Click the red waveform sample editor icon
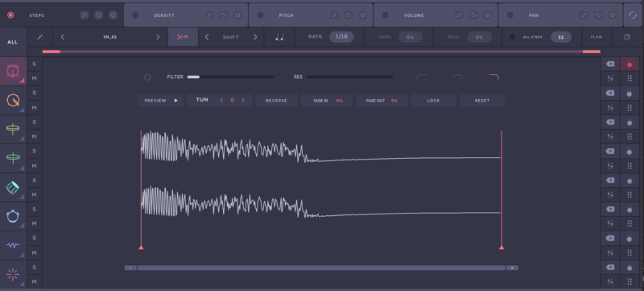Image resolution: width=644 pixels, height=291 pixels. [x=183, y=37]
